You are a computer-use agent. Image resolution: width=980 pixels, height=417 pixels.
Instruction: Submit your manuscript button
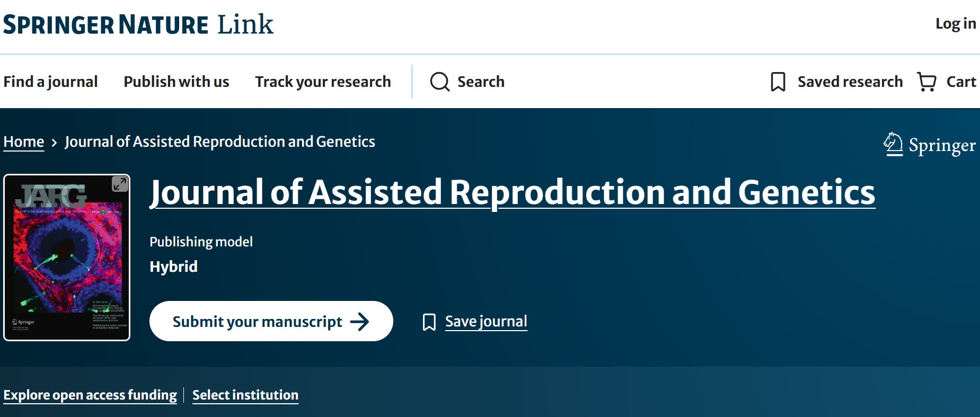[271, 321]
